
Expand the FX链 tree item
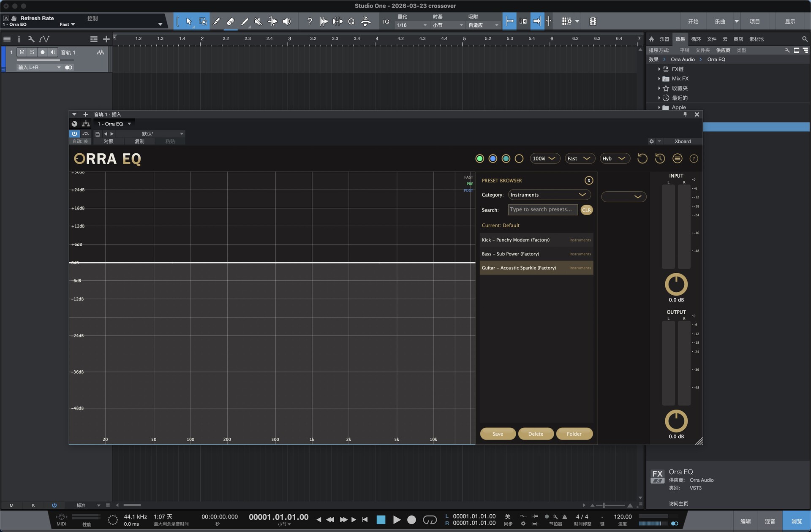659,69
